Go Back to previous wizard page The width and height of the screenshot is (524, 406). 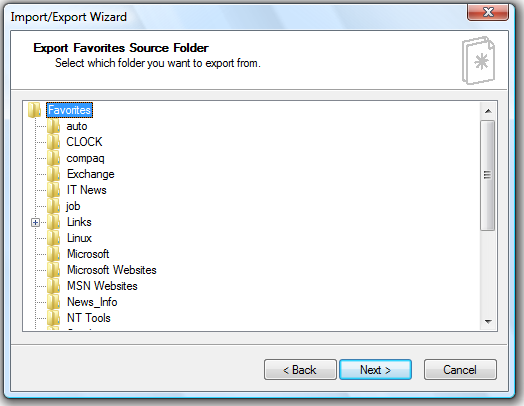click(x=300, y=370)
